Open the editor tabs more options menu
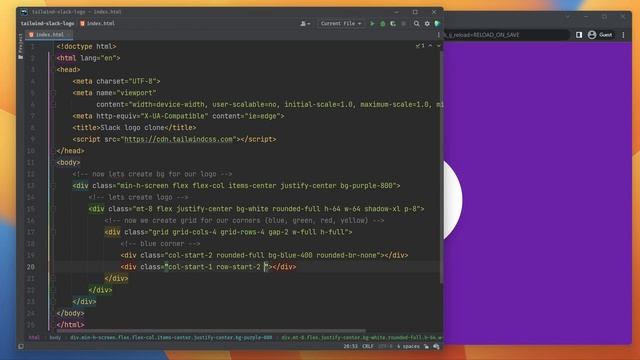 (x=439, y=35)
